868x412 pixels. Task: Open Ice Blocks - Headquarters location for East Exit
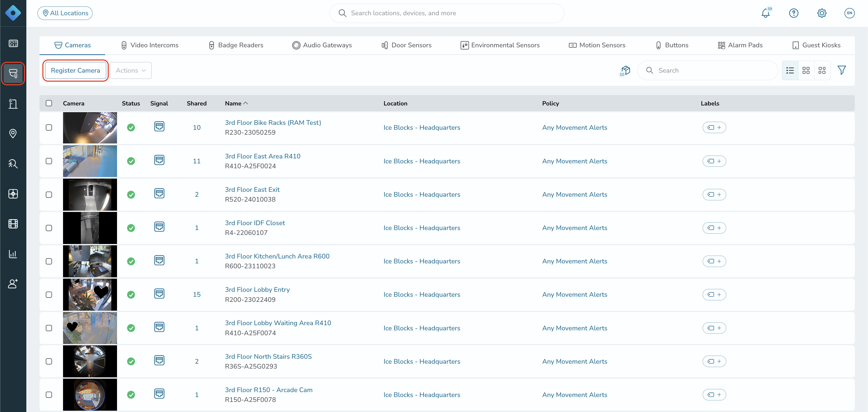422,195
